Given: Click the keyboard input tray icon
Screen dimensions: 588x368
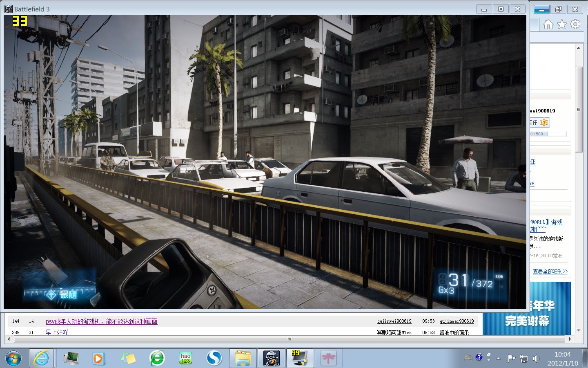Looking at the screenshot, I should pos(468,358).
